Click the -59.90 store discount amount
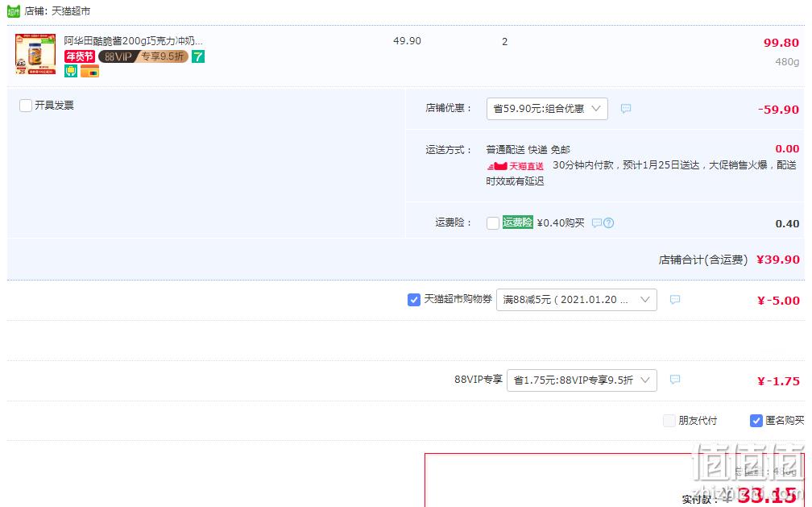The width and height of the screenshot is (812, 507). tap(778, 110)
